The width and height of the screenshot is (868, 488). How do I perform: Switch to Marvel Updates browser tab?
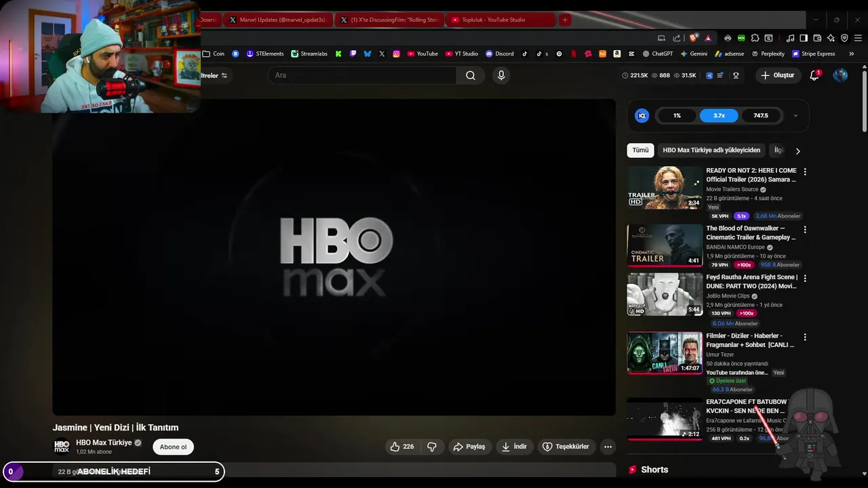tap(278, 20)
